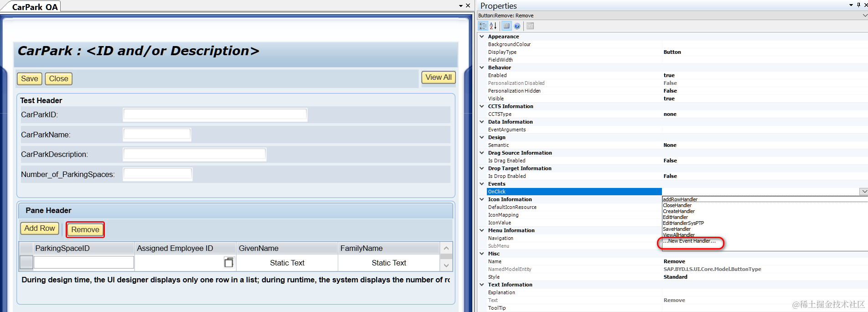Image resolution: width=868 pixels, height=312 pixels.
Task: Select the ToolTip property row
Action: click(677, 308)
